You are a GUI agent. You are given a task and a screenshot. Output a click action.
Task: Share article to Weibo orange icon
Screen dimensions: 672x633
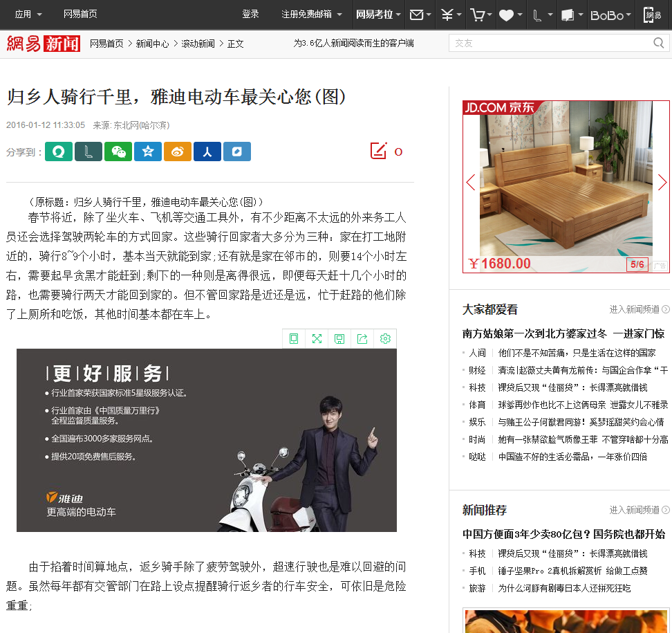[x=178, y=152]
